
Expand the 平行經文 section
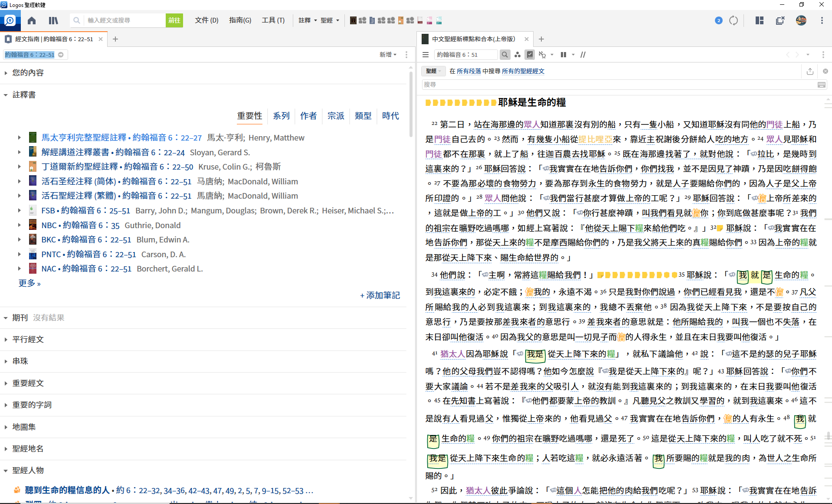pyautogui.click(x=6, y=339)
